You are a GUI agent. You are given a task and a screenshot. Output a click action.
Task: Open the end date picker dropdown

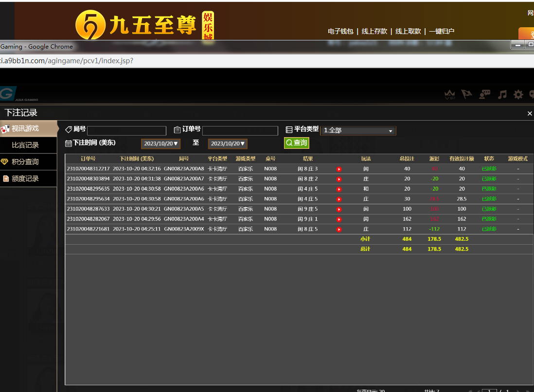point(228,144)
